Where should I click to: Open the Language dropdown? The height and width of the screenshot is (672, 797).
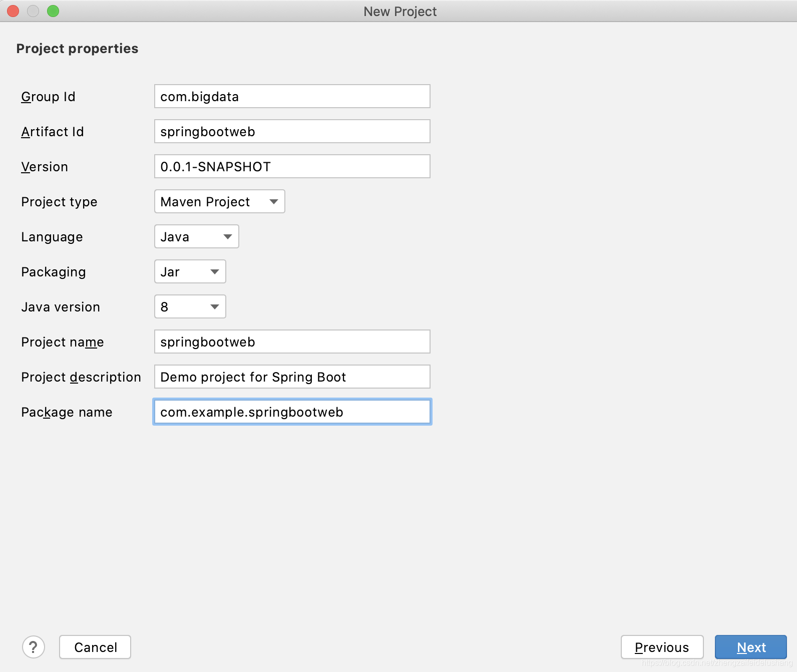click(197, 236)
